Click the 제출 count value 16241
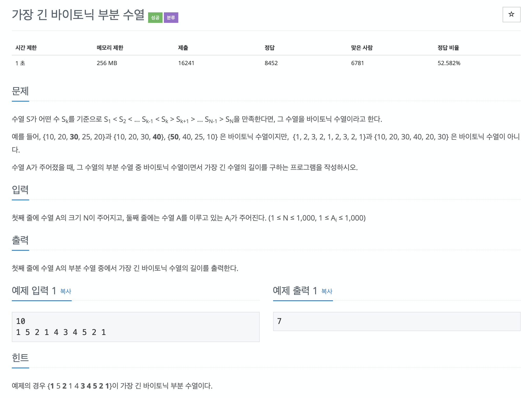Screen dimensions: 532x398 pyautogui.click(x=186, y=63)
